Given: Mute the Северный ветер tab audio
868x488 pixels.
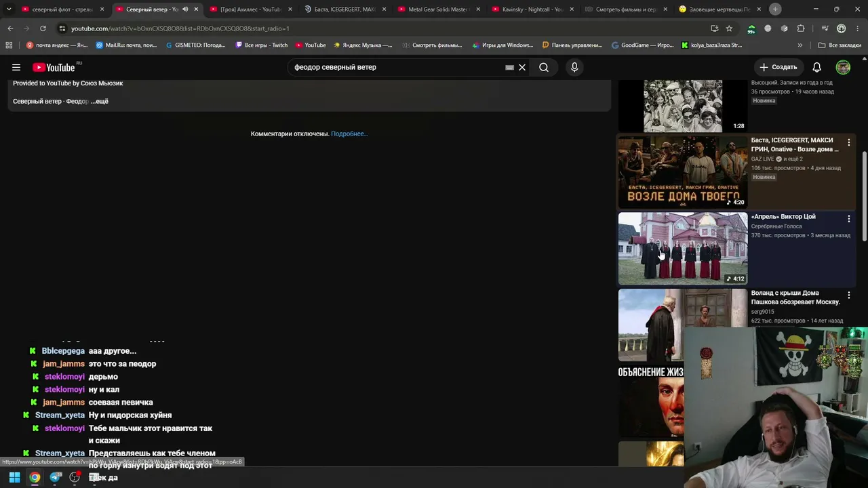Looking at the screenshot, I should click(185, 9).
